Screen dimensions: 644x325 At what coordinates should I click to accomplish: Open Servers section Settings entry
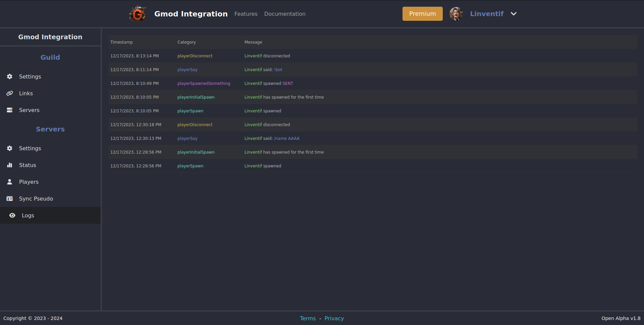tap(50, 148)
